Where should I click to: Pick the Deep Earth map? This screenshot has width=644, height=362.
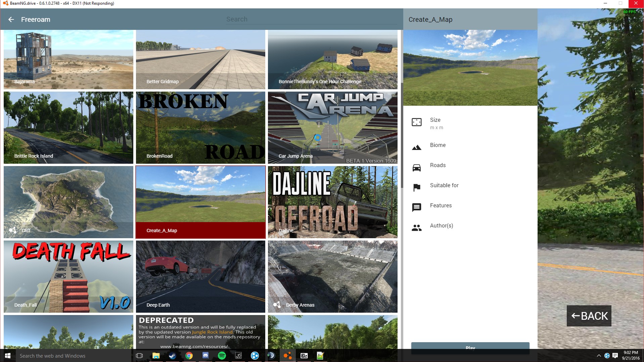point(200,276)
